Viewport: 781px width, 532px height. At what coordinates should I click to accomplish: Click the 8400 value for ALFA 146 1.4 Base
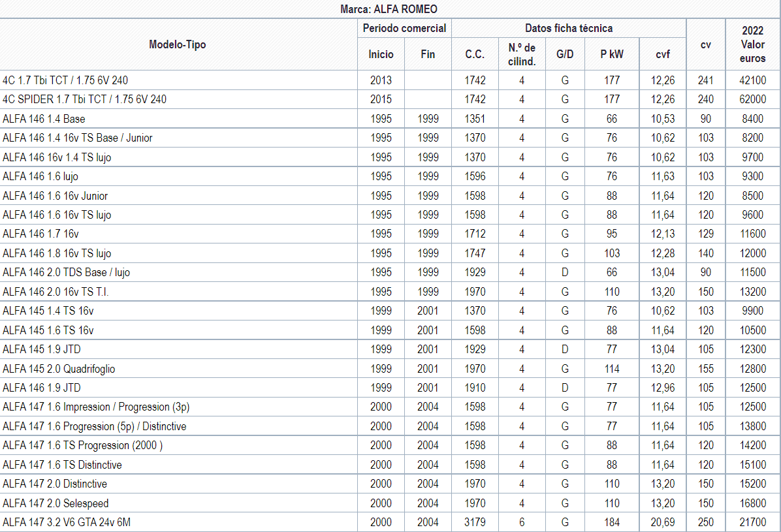pyautogui.click(x=753, y=119)
